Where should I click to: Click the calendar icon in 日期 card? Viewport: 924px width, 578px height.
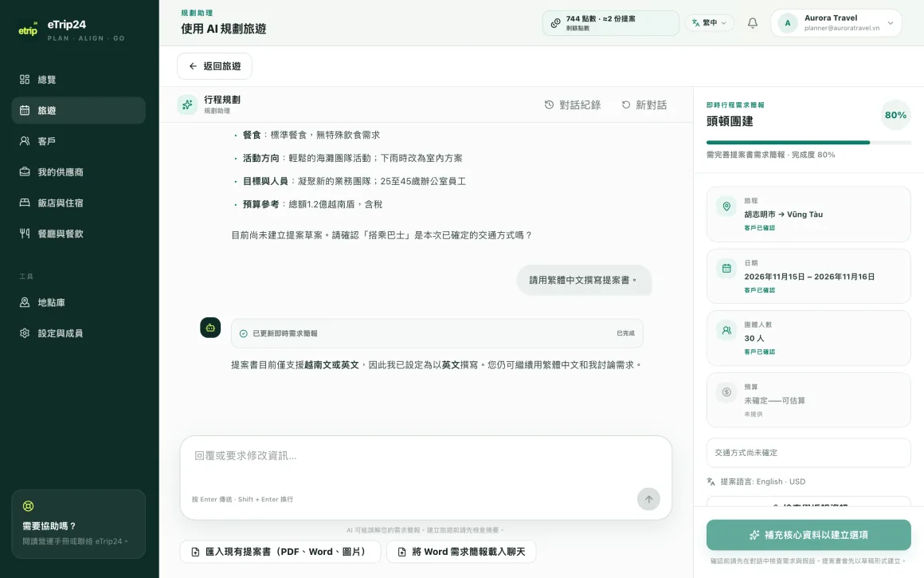tap(726, 269)
